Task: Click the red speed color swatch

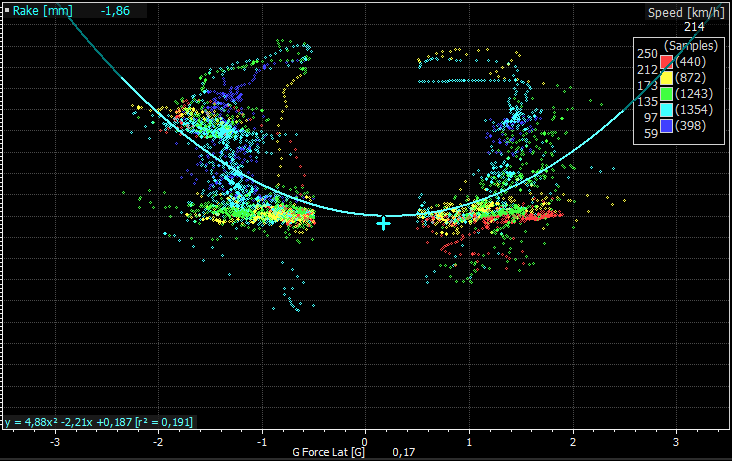Action: [667, 62]
